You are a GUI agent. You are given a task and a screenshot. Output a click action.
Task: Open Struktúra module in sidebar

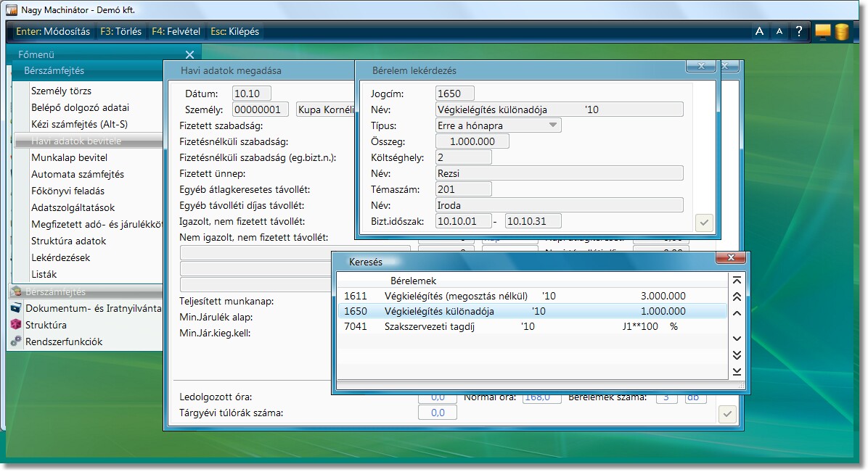(46, 325)
